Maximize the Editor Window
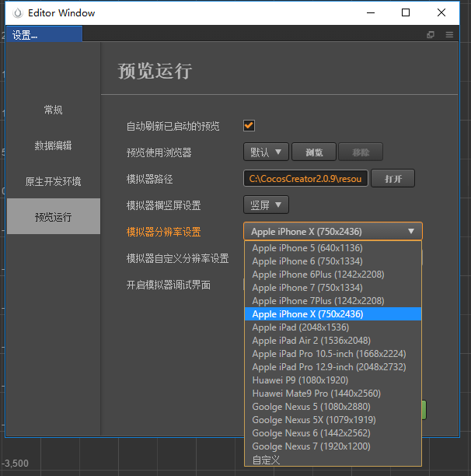 tap(406, 12)
